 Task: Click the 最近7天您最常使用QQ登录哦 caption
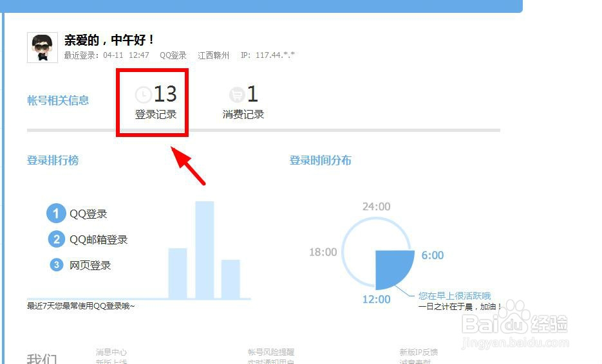(x=81, y=306)
